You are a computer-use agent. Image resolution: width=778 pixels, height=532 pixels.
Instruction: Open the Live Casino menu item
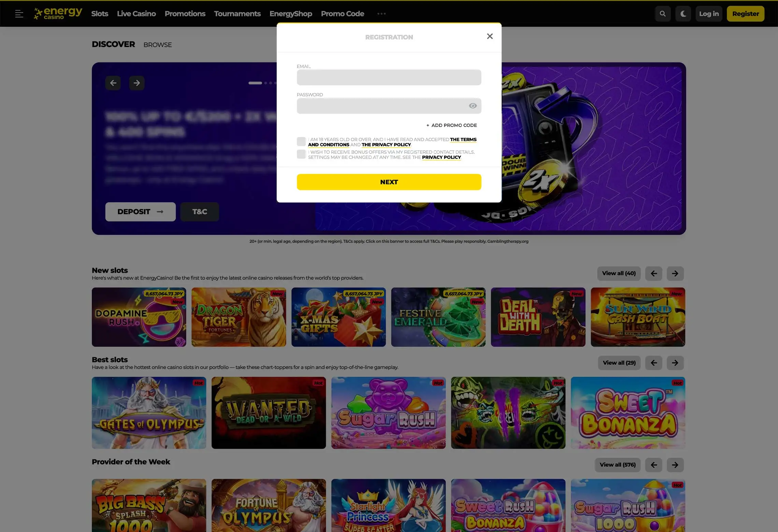[x=136, y=14]
